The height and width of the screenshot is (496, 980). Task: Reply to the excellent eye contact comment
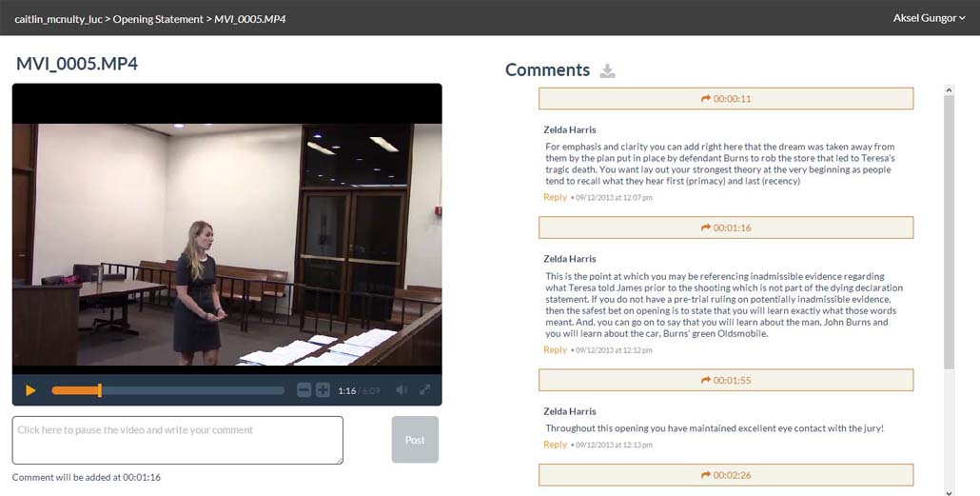click(555, 445)
